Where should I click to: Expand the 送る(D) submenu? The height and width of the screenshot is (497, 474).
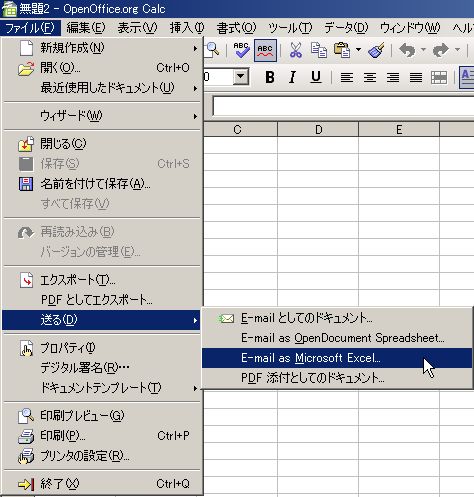(101, 320)
